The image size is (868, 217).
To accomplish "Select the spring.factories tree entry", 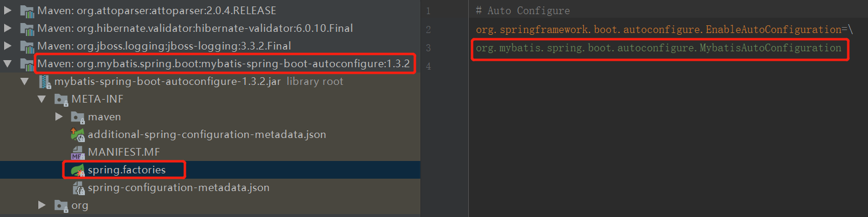I will pyautogui.click(x=127, y=170).
